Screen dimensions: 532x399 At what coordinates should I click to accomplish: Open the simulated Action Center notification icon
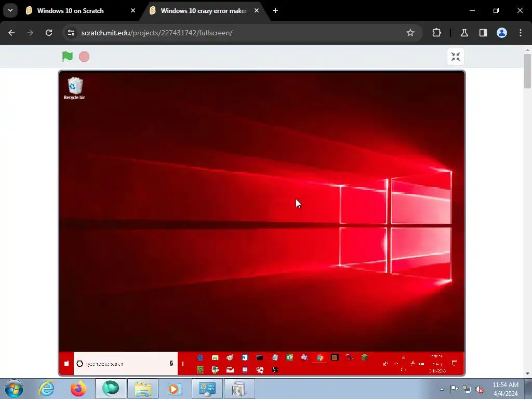[x=454, y=363]
